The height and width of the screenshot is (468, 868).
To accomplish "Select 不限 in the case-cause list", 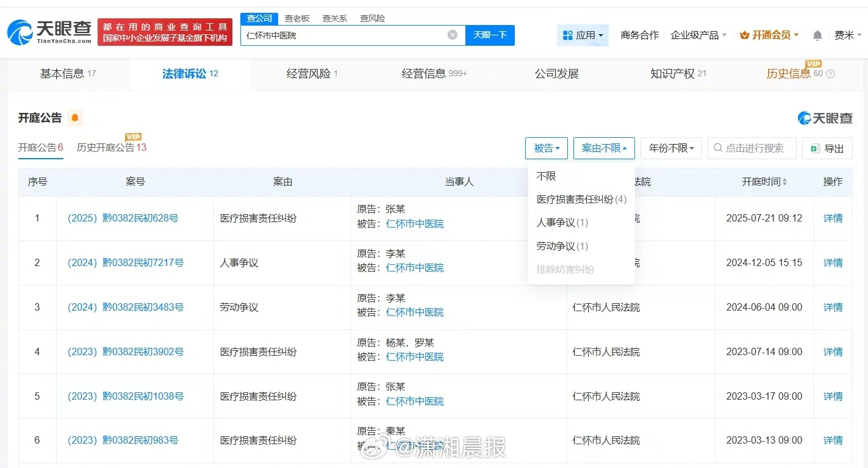I will coord(546,176).
